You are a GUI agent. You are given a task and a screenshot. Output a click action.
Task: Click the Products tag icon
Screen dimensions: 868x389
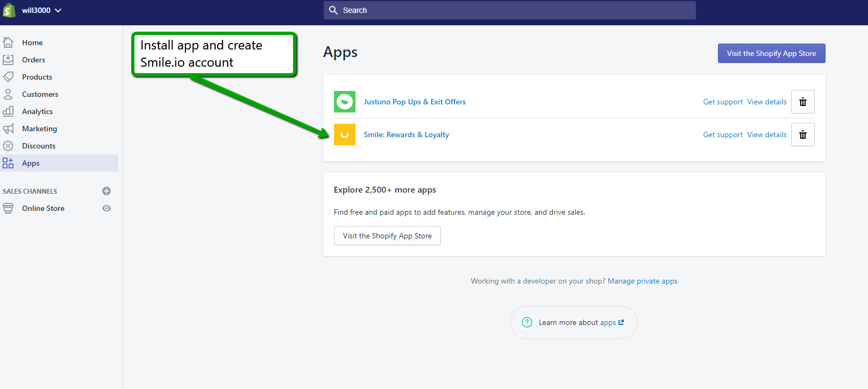pos(8,77)
